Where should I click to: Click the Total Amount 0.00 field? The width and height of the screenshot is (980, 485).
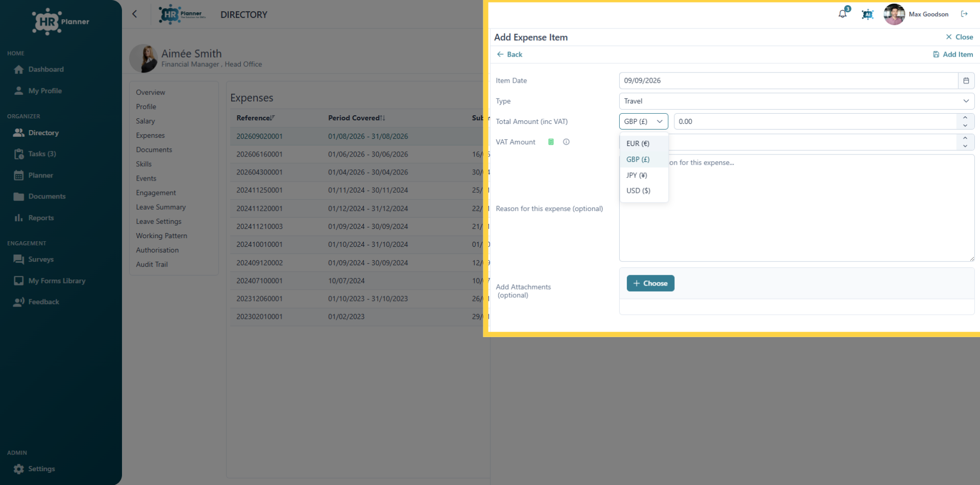coord(815,121)
